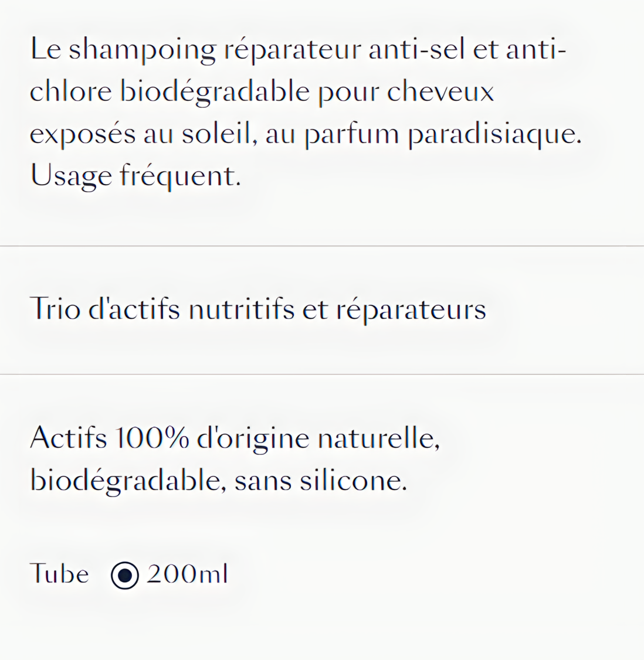This screenshot has height=660, width=644.
Task: Click the word Trio in section heading
Action: (x=55, y=309)
